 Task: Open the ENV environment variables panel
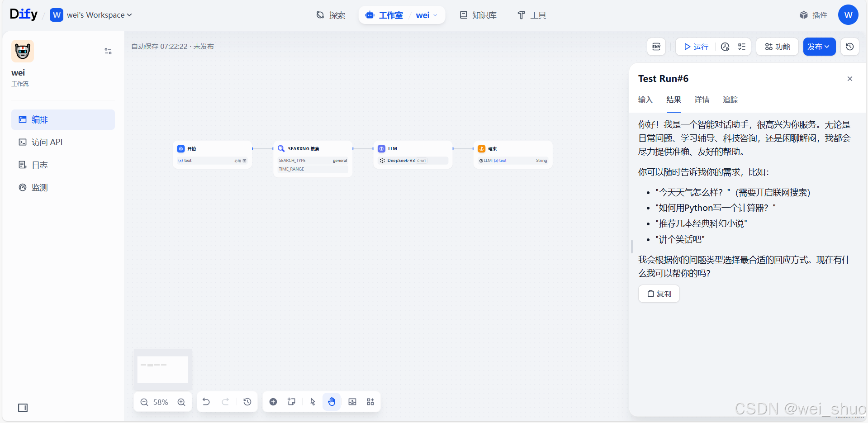point(656,47)
